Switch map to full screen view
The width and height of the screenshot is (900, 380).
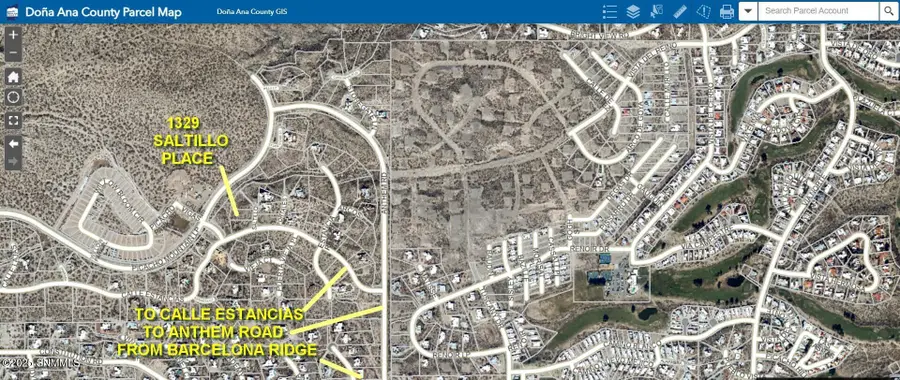pyautogui.click(x=13, y=121)
